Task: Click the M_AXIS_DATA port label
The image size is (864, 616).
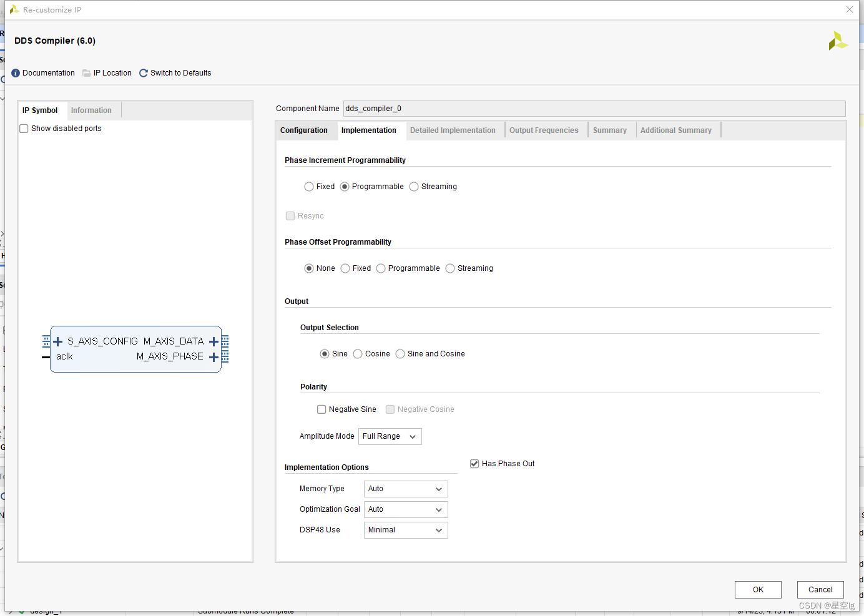Action: 174,341
